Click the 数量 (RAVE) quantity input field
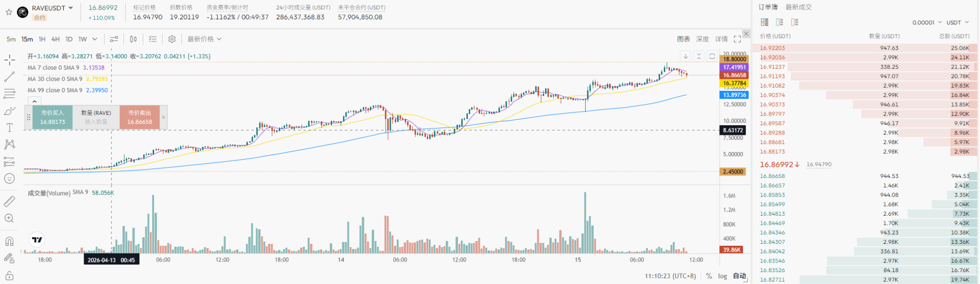The height and width of the screenshot is (284, 980). pyautogui.click(x=96, y=121)
